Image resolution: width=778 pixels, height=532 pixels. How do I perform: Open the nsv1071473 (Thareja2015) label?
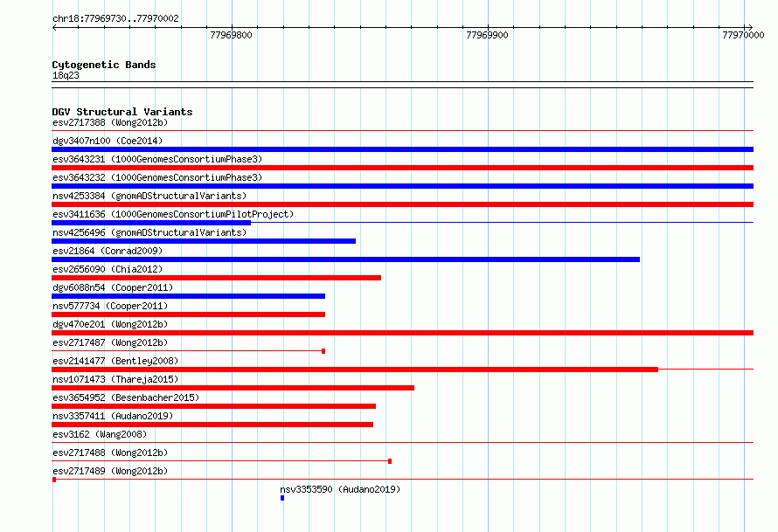tap(115, 379)
